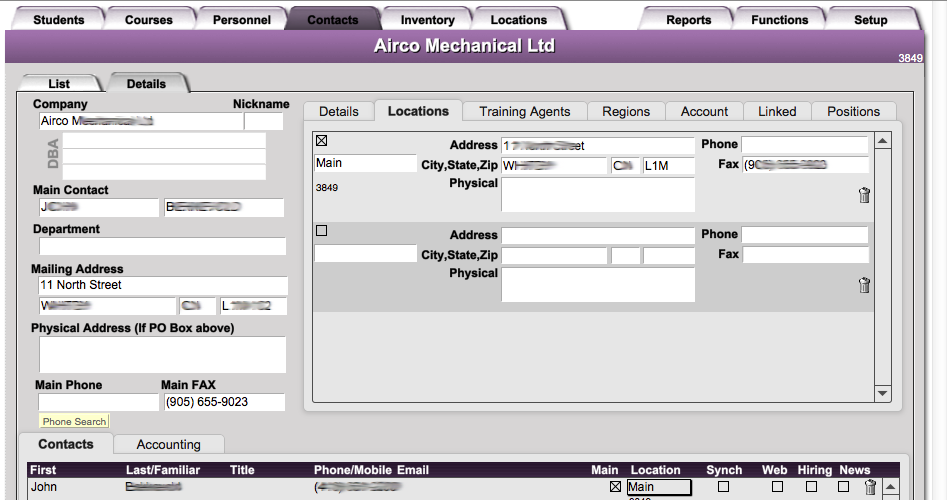The width and height of the screenshot is (947, 500).
Task: Enable the Web checkbox for John
Action: click(777, 486)
